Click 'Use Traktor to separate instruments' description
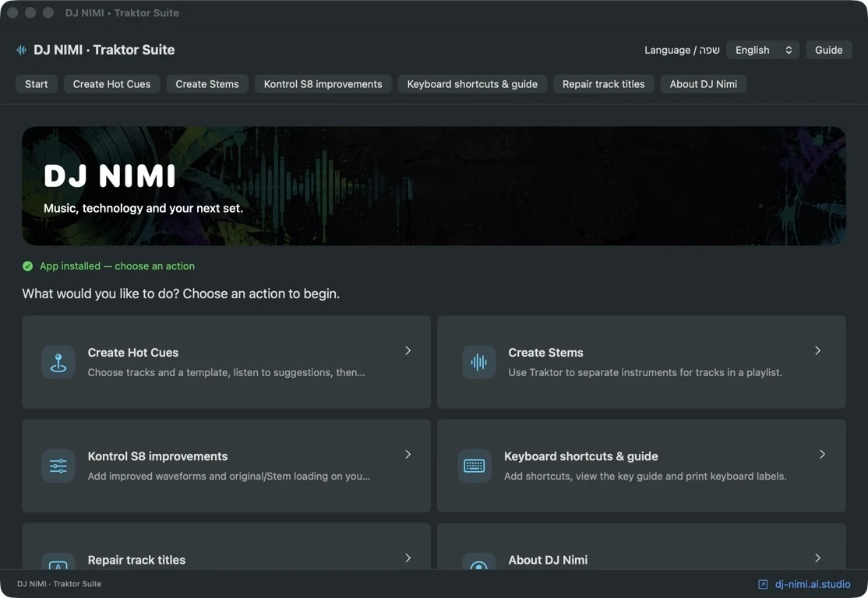Viewport: 868px width, 598px height. (x=645, y=372)
